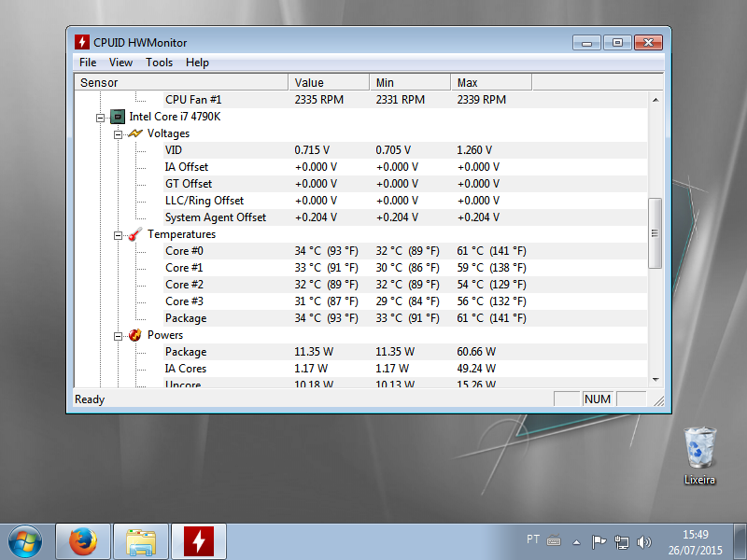This screenshot has width=747, height=560.
Task: Click the 49.24 W IA Cores max
Action: (476, 369)
